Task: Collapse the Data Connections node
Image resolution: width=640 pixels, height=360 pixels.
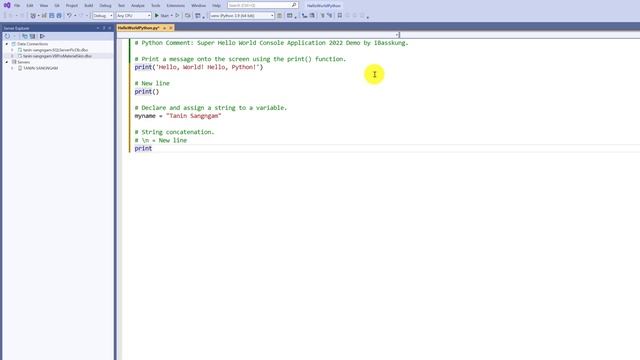Action: coord(7,44)
